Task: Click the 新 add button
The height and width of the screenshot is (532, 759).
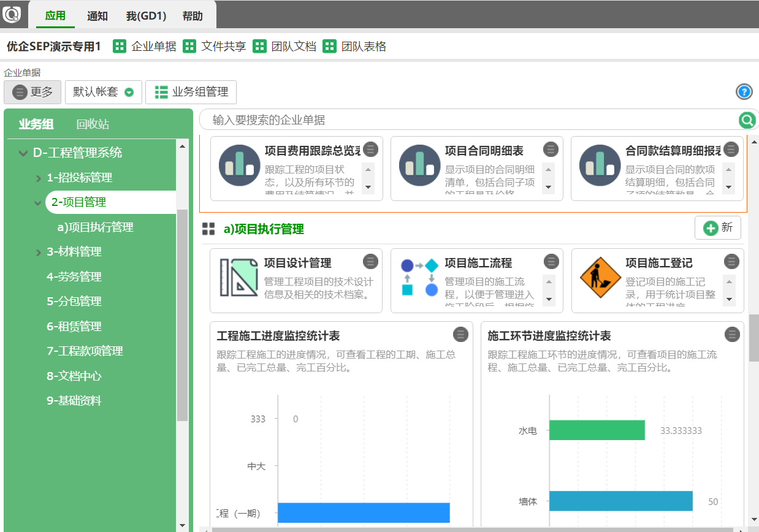Action: click(x=718, y=227)
